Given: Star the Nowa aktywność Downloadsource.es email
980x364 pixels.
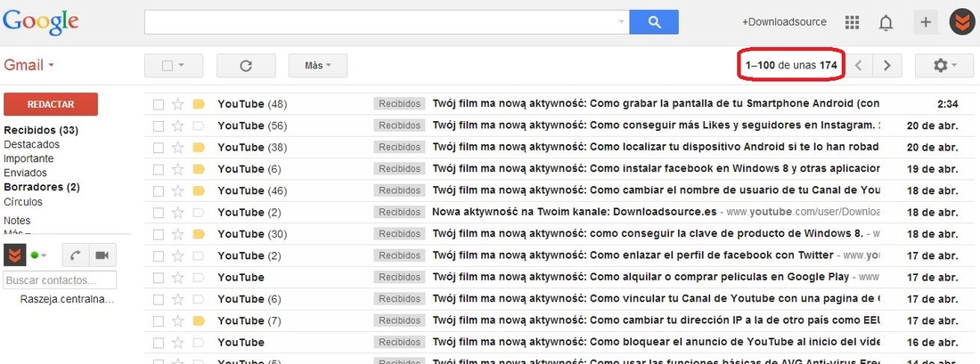Looking at the screenshot, I should coord(177,213).
